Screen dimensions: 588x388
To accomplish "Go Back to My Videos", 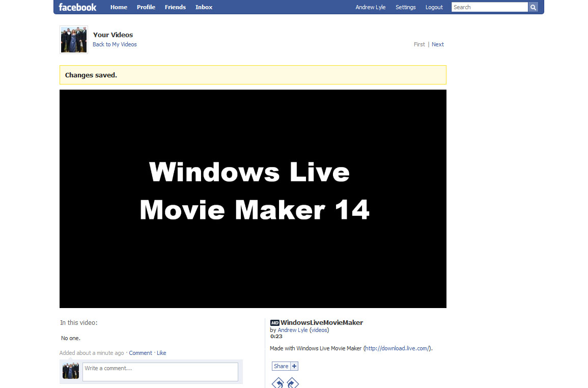I will pos(115,44).
